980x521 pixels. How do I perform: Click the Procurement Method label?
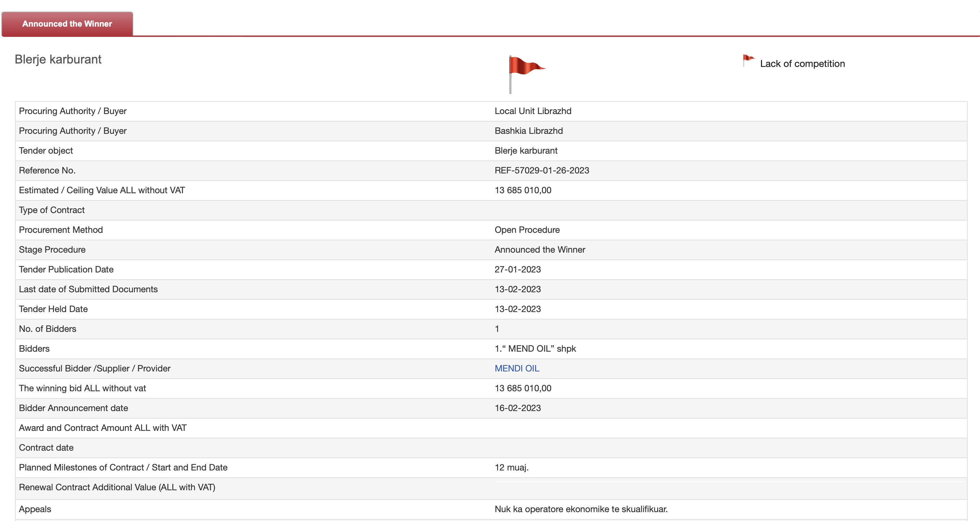61,229
